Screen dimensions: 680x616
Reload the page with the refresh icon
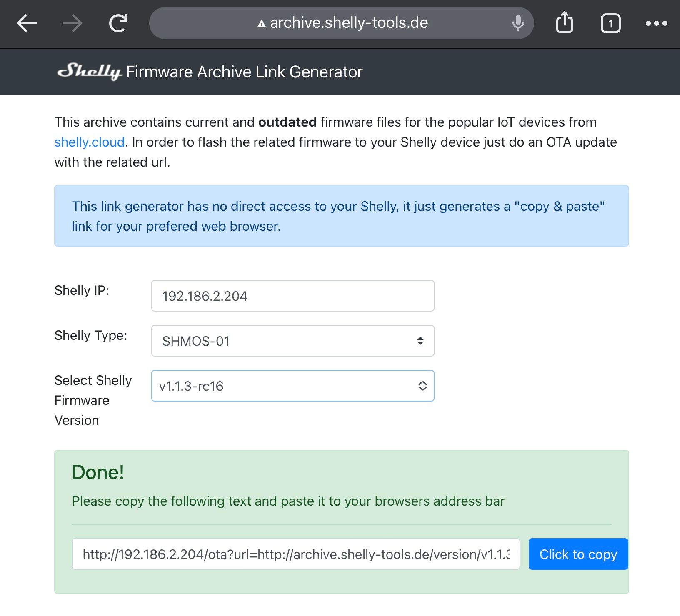(x=118, y=23)
